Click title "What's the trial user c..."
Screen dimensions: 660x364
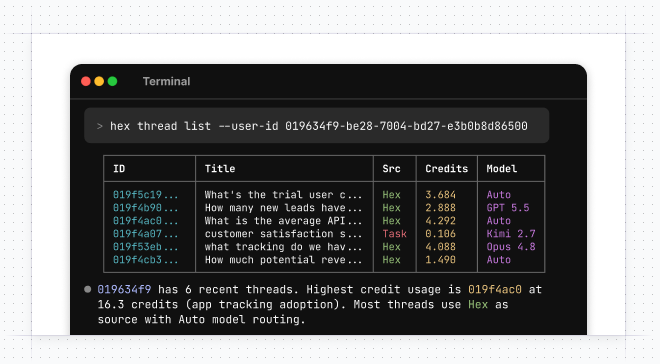click(283, 195)
